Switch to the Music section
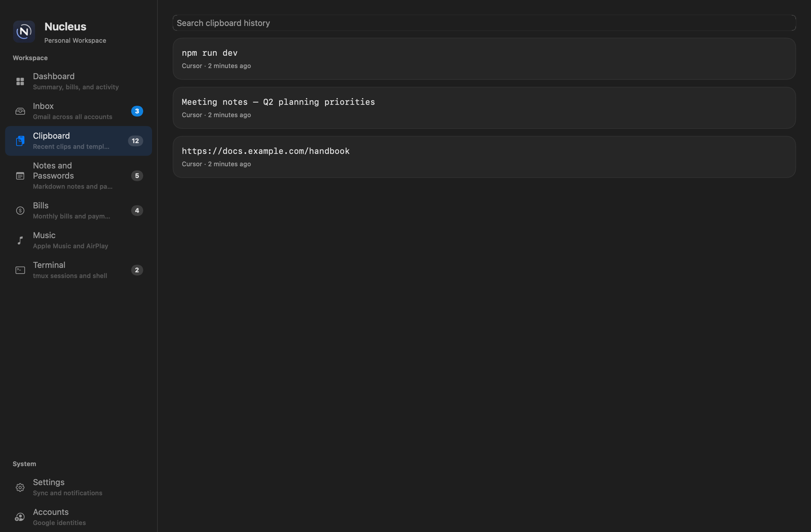This screenshot has height=532, width=811. pos(78,240)
